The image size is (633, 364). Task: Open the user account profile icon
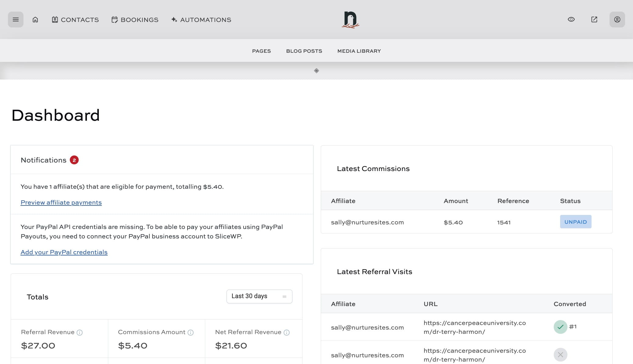[617, 20]
